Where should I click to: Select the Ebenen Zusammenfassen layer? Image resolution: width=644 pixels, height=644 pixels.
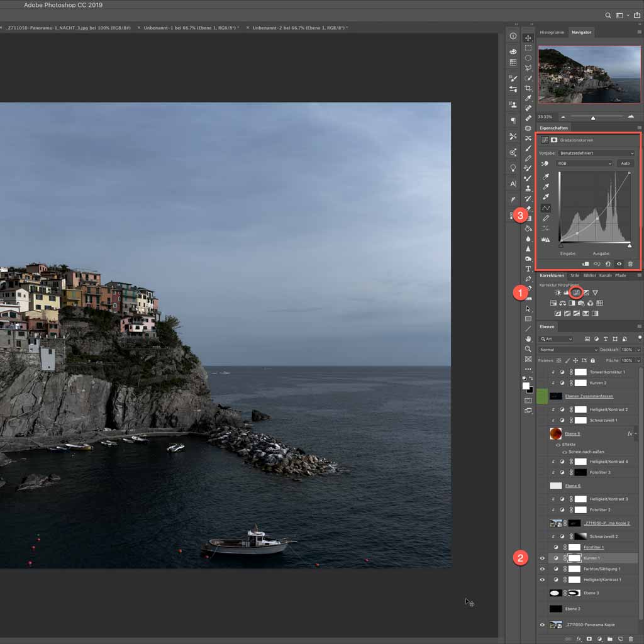tap(588, 396)
